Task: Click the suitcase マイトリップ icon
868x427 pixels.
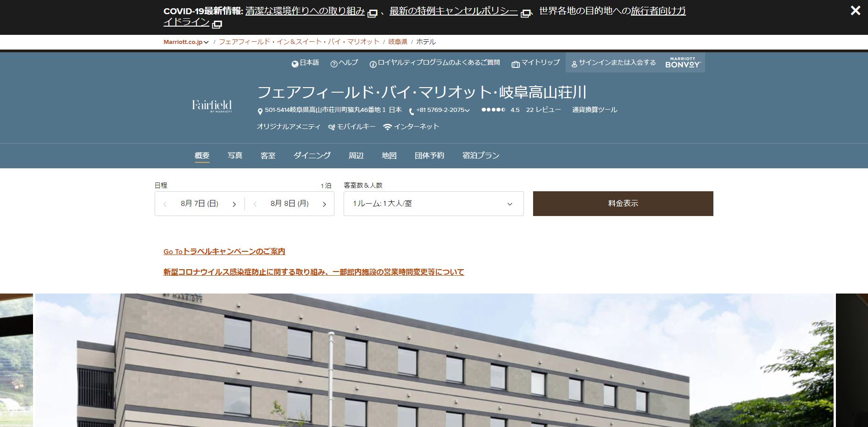Action: click(x=516, y=64)
